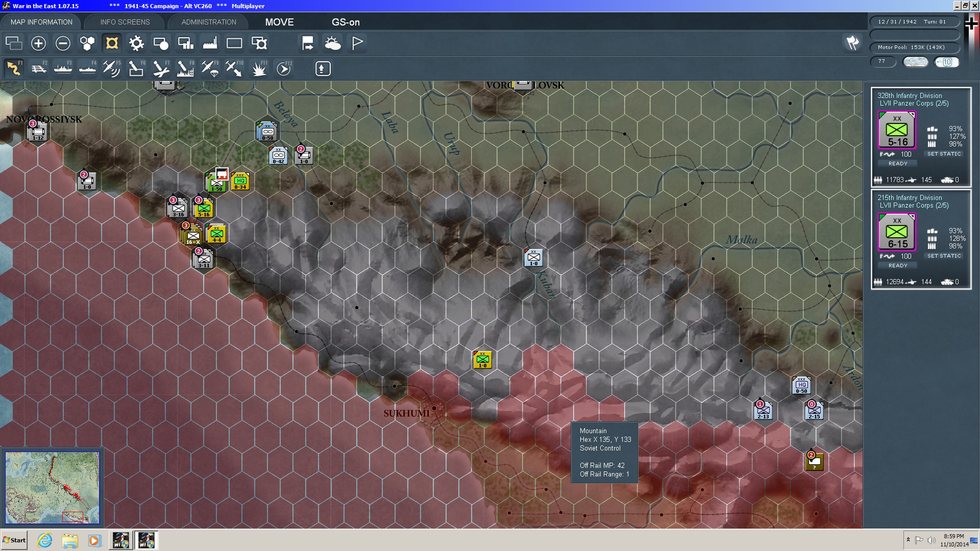Image resolution: width=980 pixels, height=551 pixels.
Task: Show factory locations icon
Action: tap(210, 43)
